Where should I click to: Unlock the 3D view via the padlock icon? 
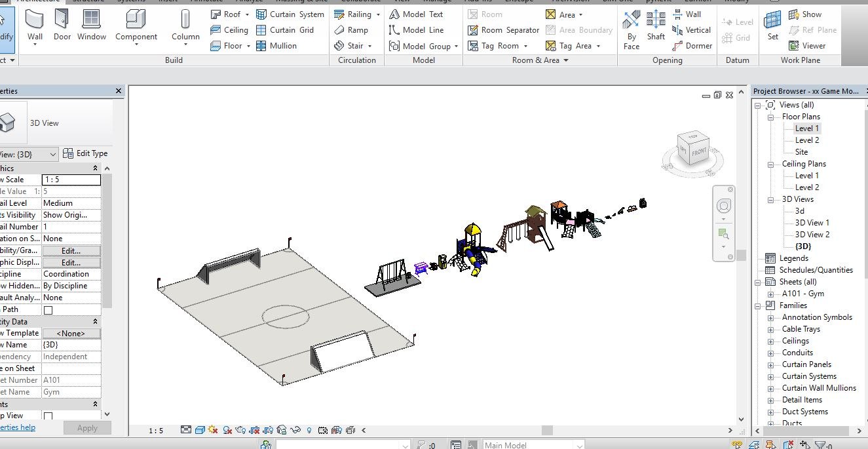(x=282, y=429)
